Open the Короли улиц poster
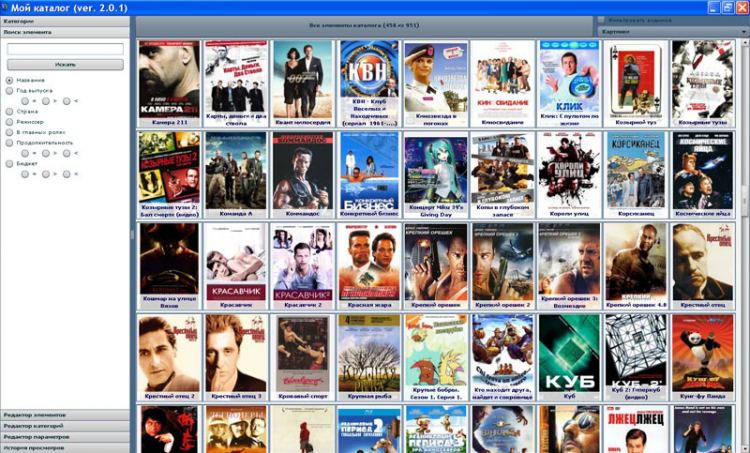Screen dimensions: 750x453 point(569,171)
